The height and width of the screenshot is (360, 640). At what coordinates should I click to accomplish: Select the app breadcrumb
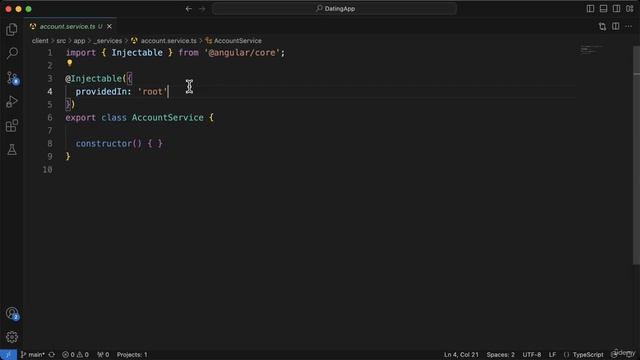[x=79, y=41]
